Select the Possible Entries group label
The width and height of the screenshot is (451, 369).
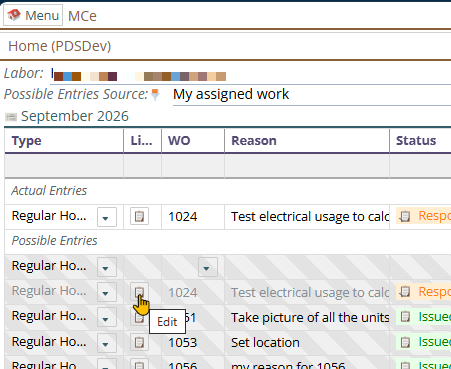coord(54,241)
